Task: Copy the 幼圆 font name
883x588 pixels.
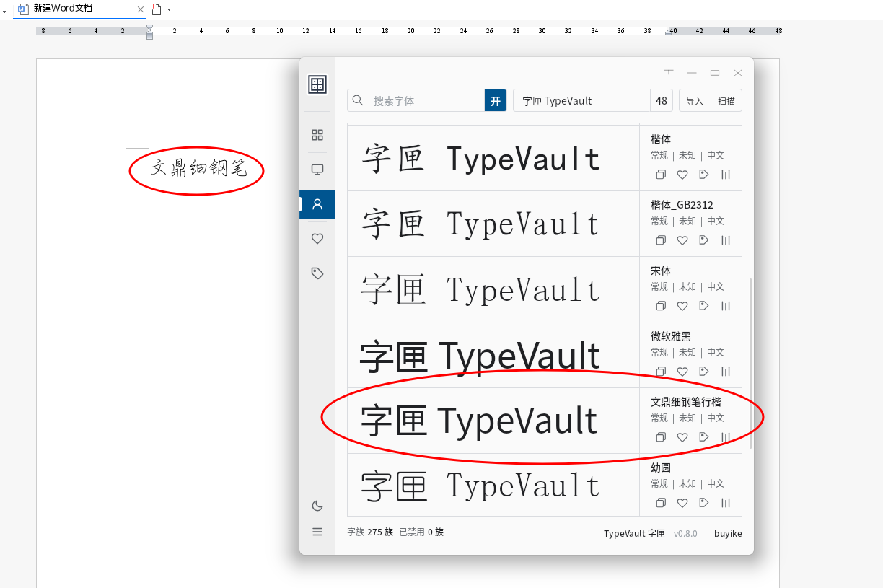Action: pyautogui.click(x=660, y=503)
